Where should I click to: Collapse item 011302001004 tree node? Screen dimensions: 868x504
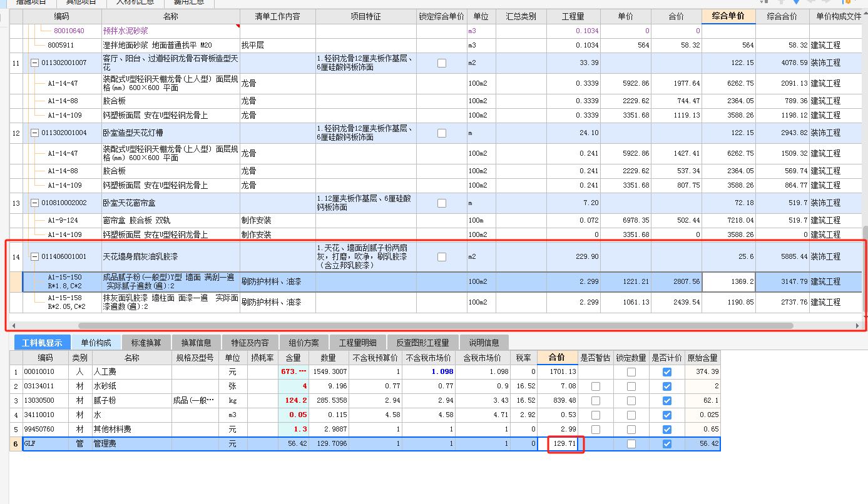click(34, 133)
